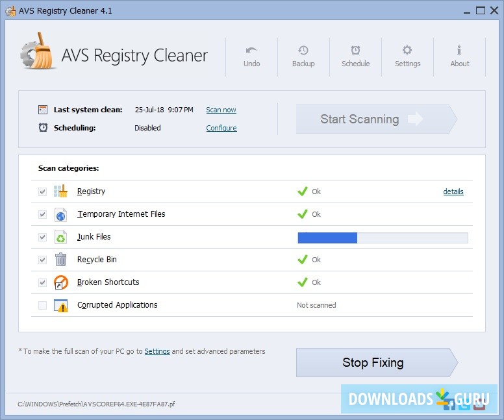Screen dimensions: 504x420
Task: Click the green check mark for Temporary Internet Files
Action: point(303,214)
